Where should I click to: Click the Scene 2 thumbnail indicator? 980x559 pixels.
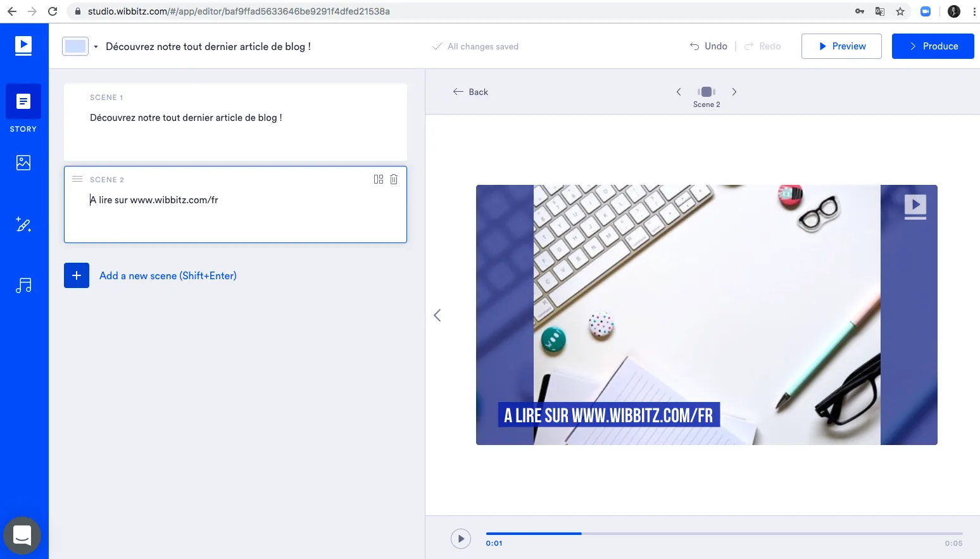coord(707,92)
